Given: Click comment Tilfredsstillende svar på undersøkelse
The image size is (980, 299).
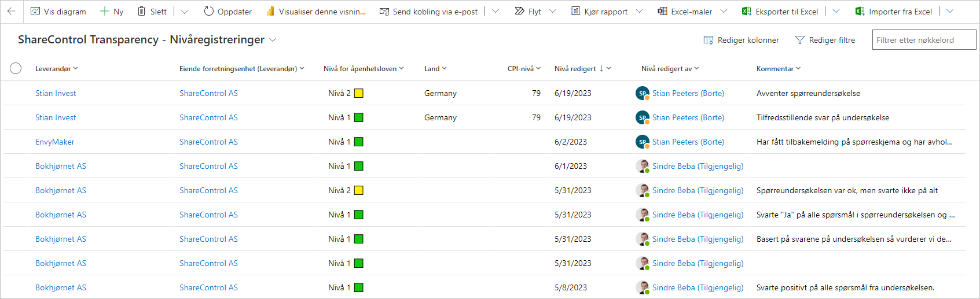Looking at the screenshot, I should point(823,117).
